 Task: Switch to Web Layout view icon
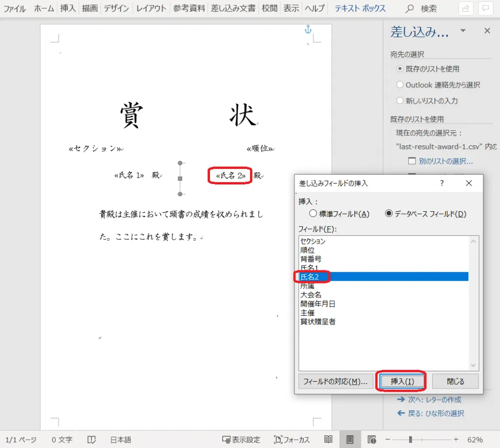[371, 439]
